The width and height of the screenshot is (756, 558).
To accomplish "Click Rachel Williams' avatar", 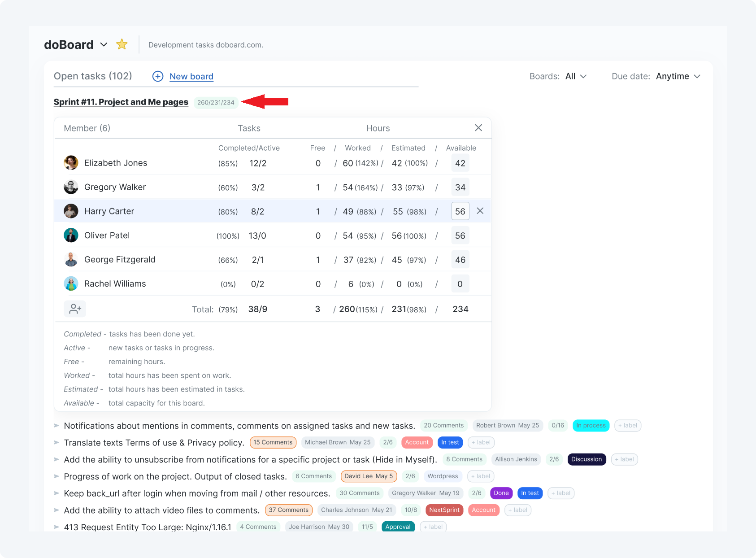I will click(71, 284).
